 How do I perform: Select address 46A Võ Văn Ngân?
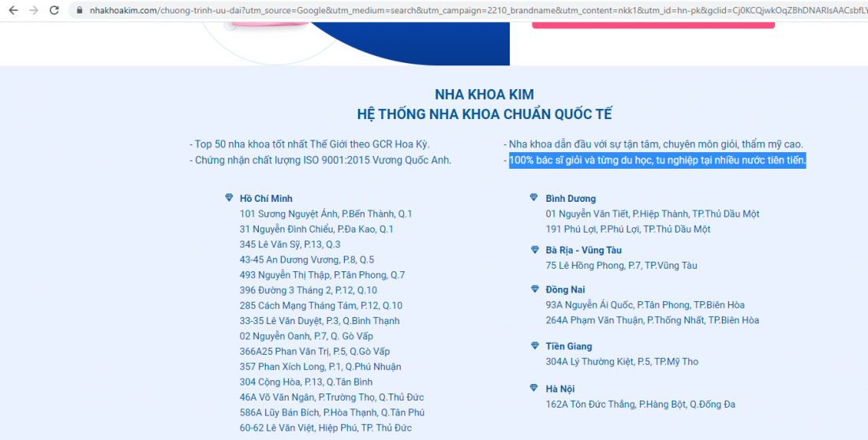[332, 397]
